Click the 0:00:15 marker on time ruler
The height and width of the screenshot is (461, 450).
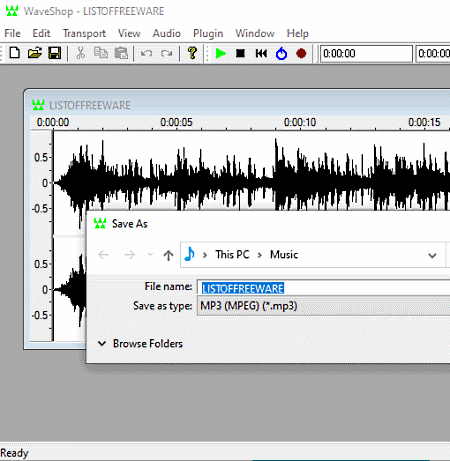424,122
